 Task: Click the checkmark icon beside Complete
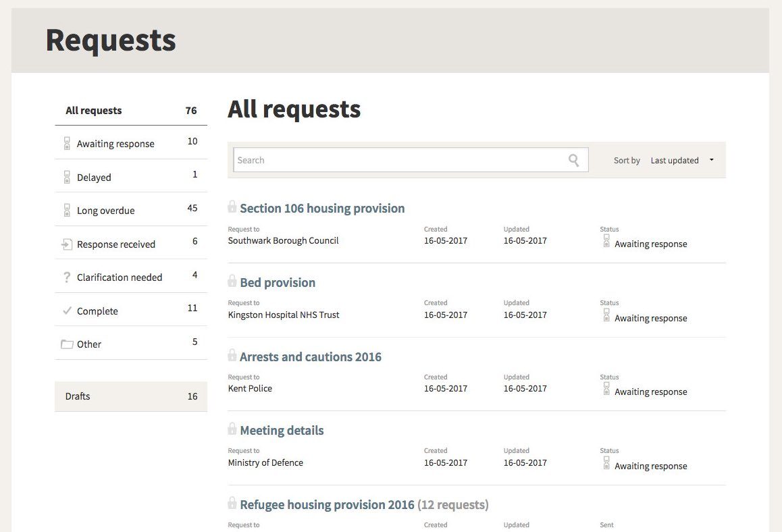[x=66, y=310]
